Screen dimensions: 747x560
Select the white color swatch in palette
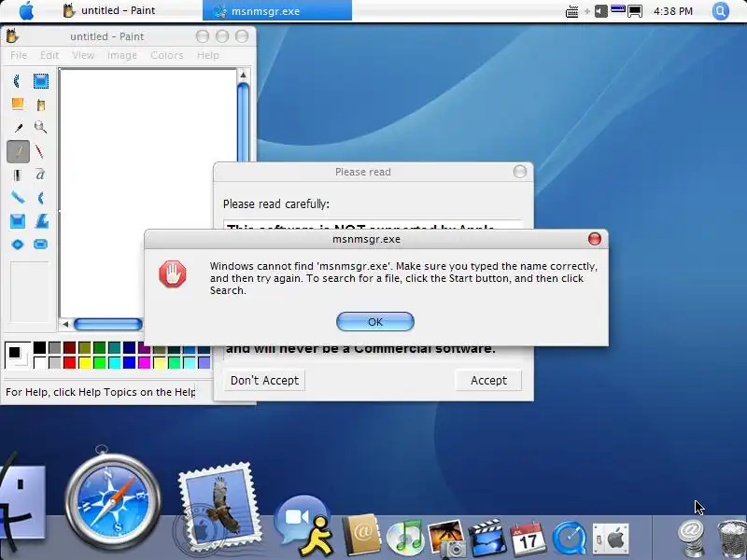39,363
